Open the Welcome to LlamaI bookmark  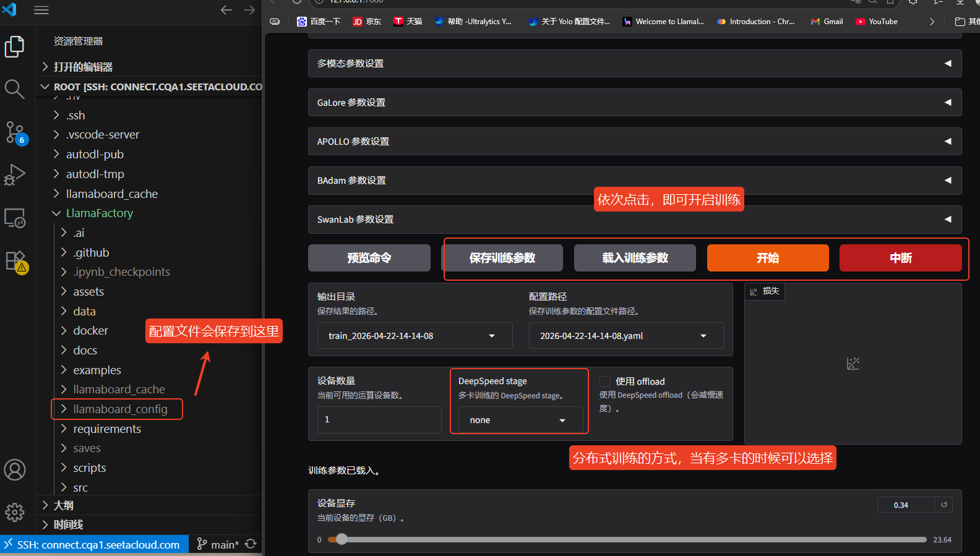[x=664, y=22]
